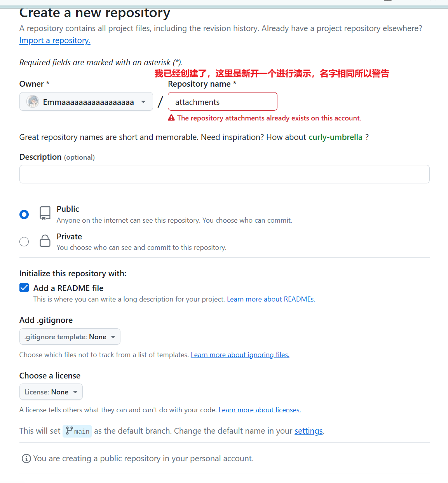This screenshot has width=448, height=483.
Task: Click the public repository book icon
Action: (x=45, y=213)
